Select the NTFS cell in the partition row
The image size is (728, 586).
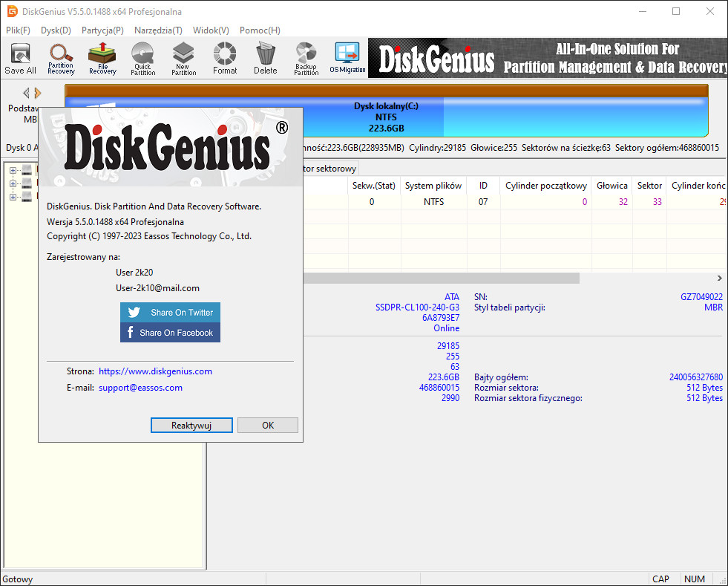(433, 202)
